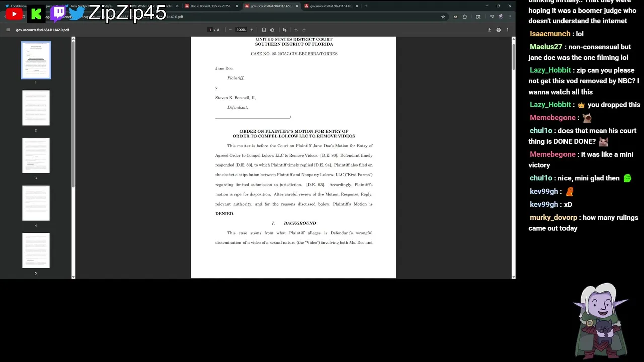Close the 684111.143.0 tab
Viewport: 644px width, 362px height.
(357, 6)
